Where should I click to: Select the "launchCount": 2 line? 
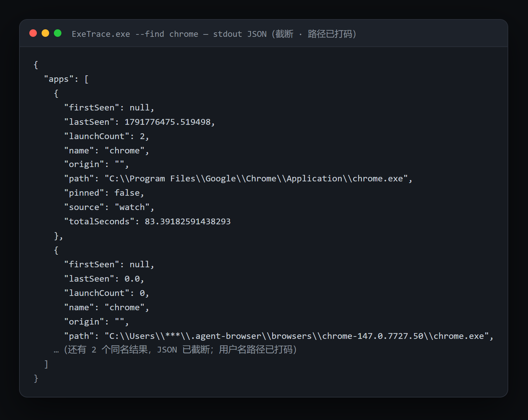click(106, 136)
